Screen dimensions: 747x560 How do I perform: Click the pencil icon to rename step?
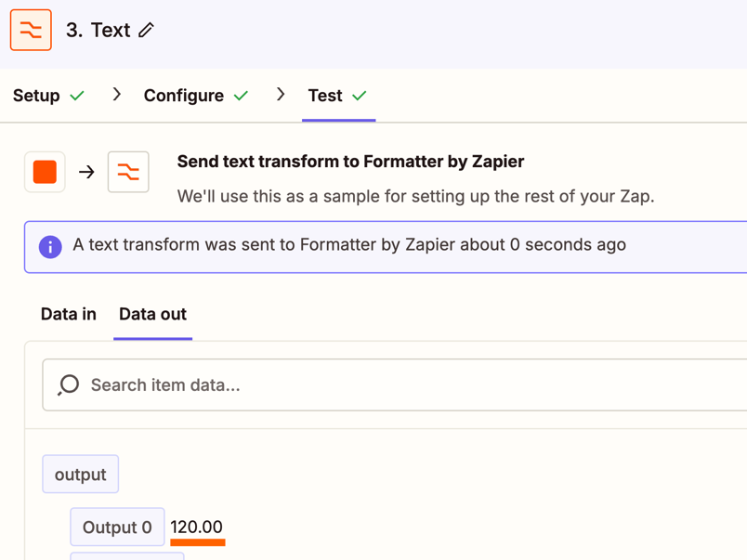tap(146, 30)
